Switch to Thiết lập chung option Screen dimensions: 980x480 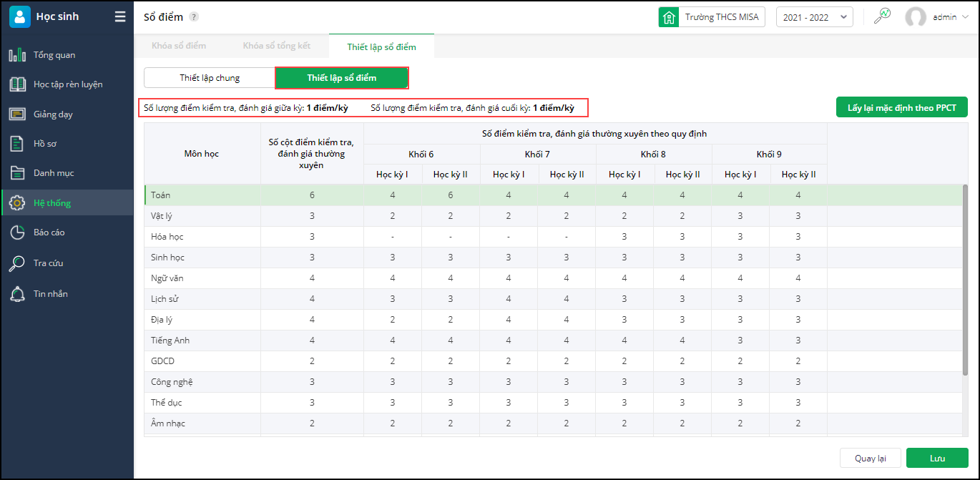[x=210, y=78]
